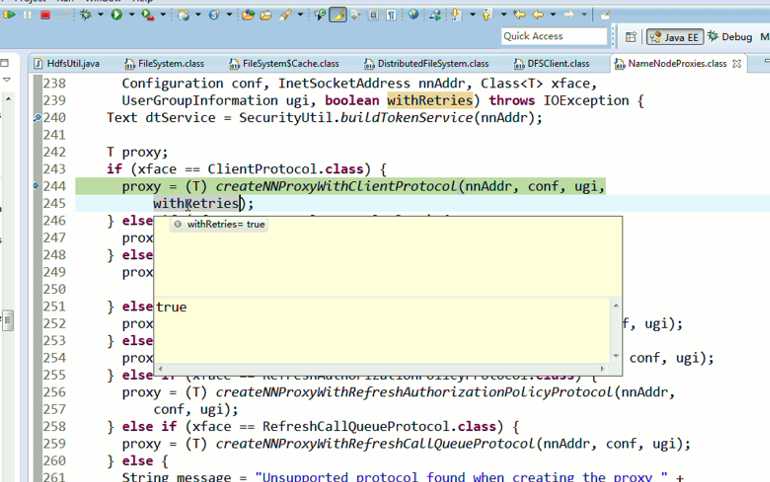Expand dropdown beside the pen-shaped icon
The width and height of the screenshot is (770, 482).
pyautogui.click(x=300, y=15)
